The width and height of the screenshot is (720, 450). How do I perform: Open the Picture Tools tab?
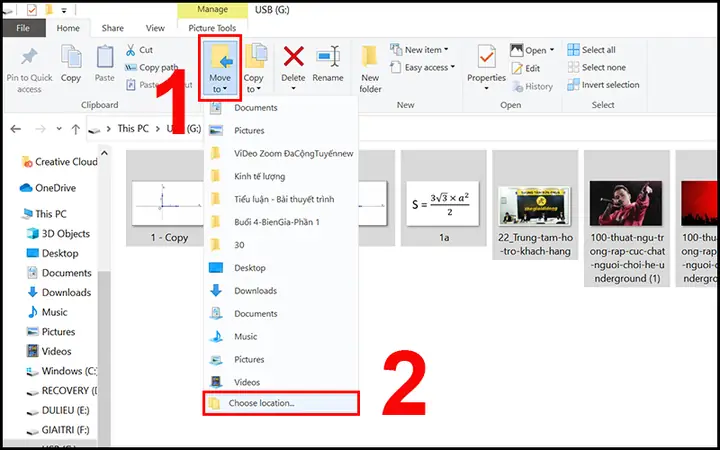212,28
